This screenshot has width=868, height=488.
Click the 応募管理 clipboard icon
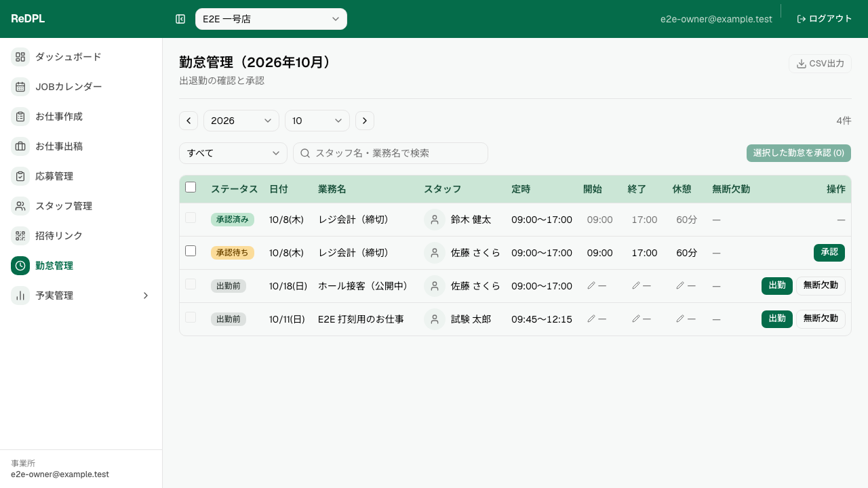point(20,176)
